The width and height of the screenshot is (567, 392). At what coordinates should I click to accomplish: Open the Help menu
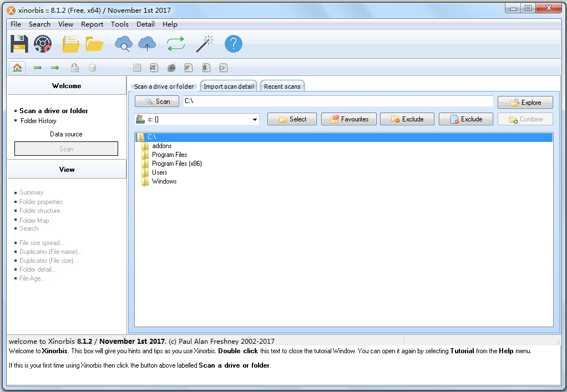pos(170,24)
